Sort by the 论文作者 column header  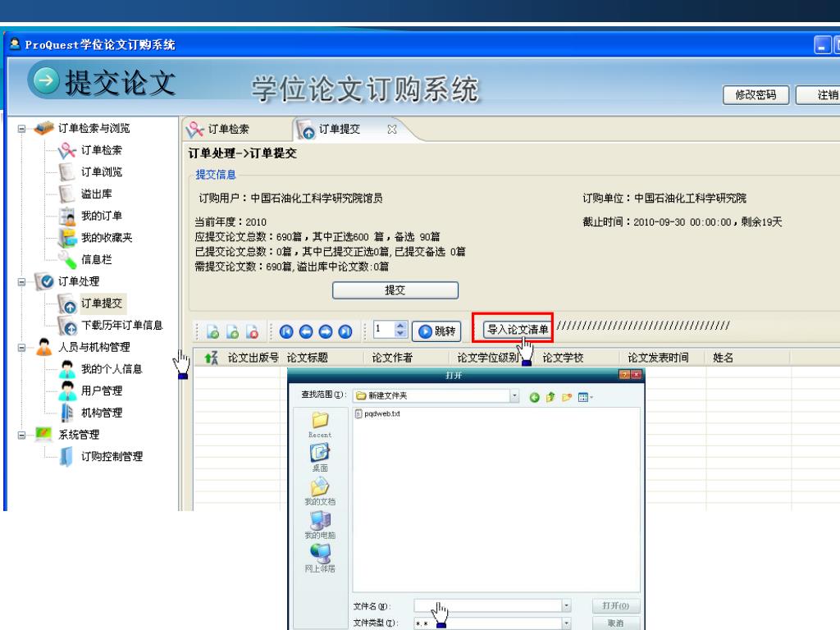(392, 358)
